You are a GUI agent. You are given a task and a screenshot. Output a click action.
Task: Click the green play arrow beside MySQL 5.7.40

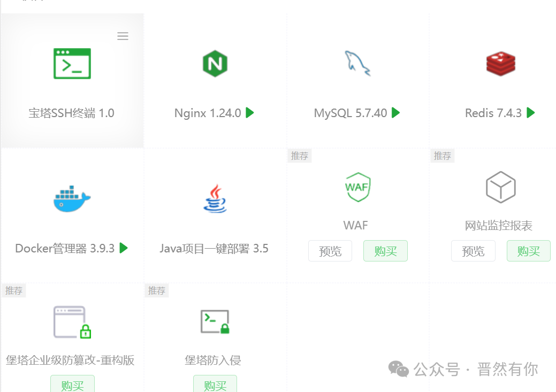(395, 113)
